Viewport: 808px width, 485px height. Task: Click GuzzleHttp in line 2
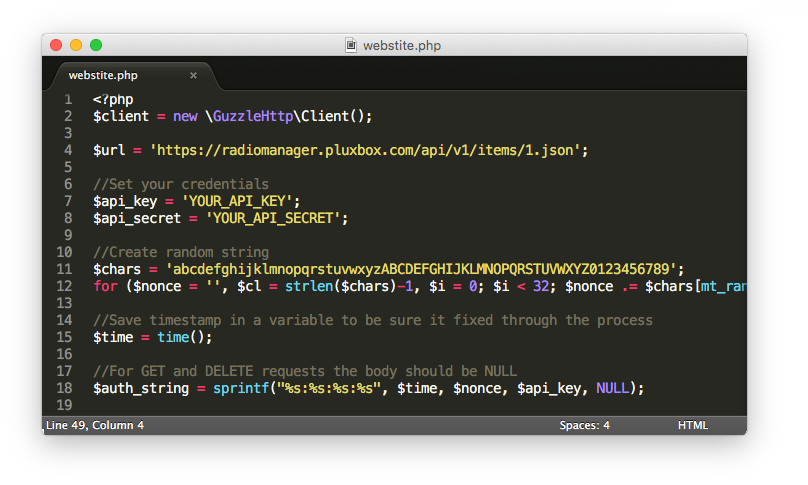click(x=253, y=116)
